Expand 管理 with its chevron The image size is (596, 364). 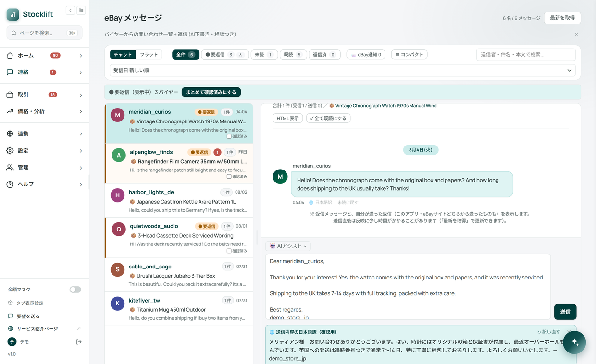point(81,168)
